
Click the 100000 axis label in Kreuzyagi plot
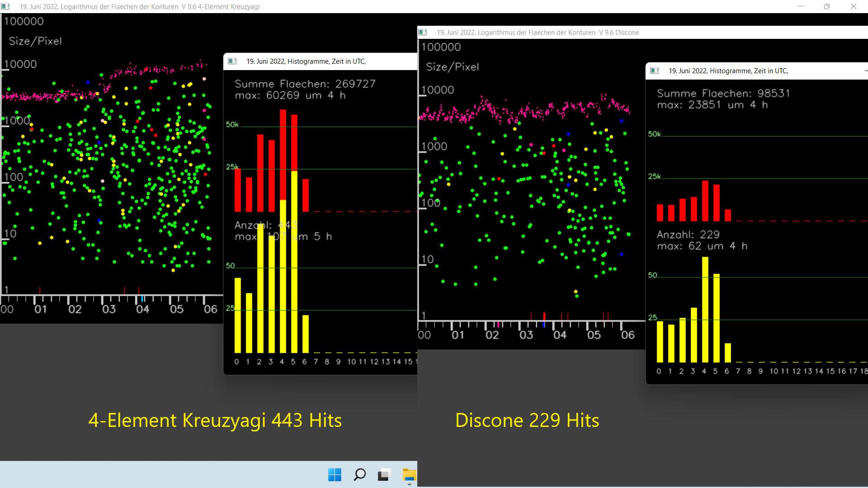pyautogui.click(x=24, y=21)
